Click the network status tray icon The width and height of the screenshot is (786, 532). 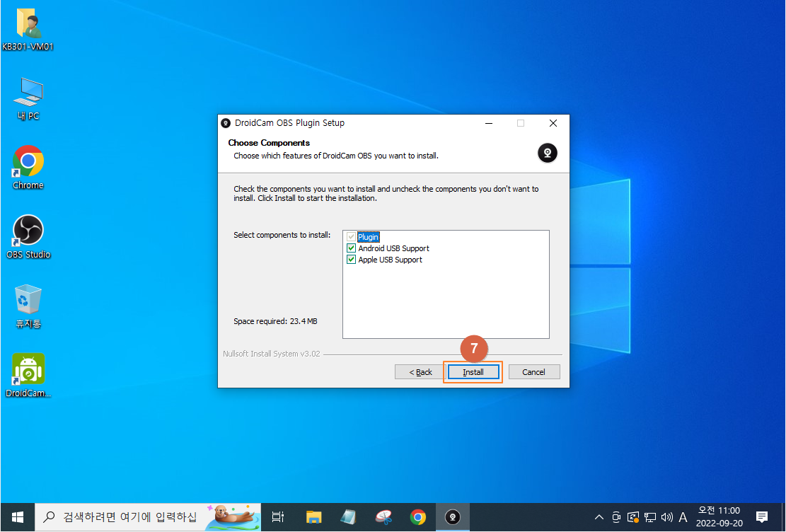click(x=650, y=517)
